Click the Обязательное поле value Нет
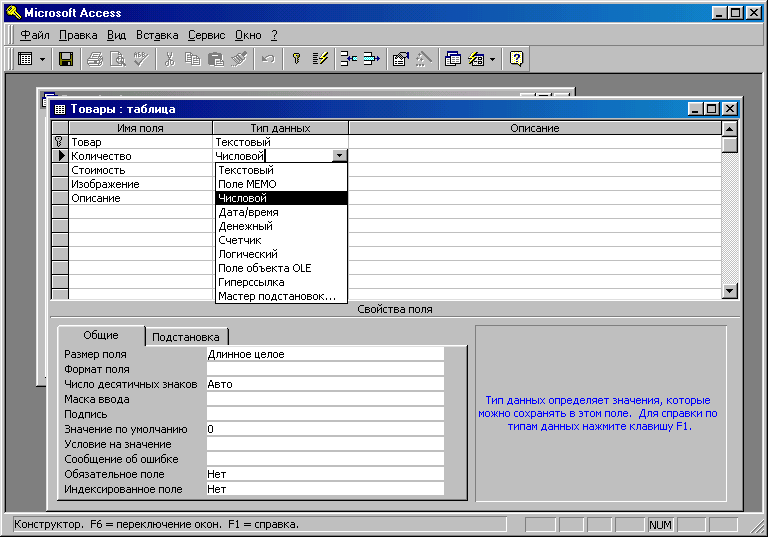The height and width of the screenshot is (537, 768). point(325,474)
